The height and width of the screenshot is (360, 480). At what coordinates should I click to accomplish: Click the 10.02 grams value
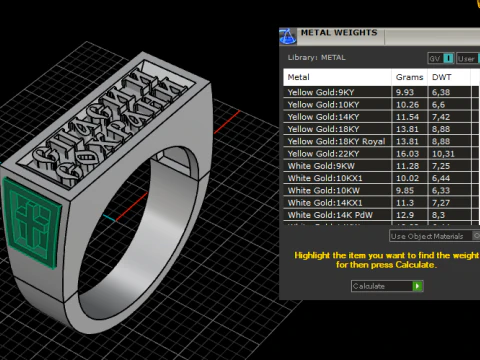407,178
